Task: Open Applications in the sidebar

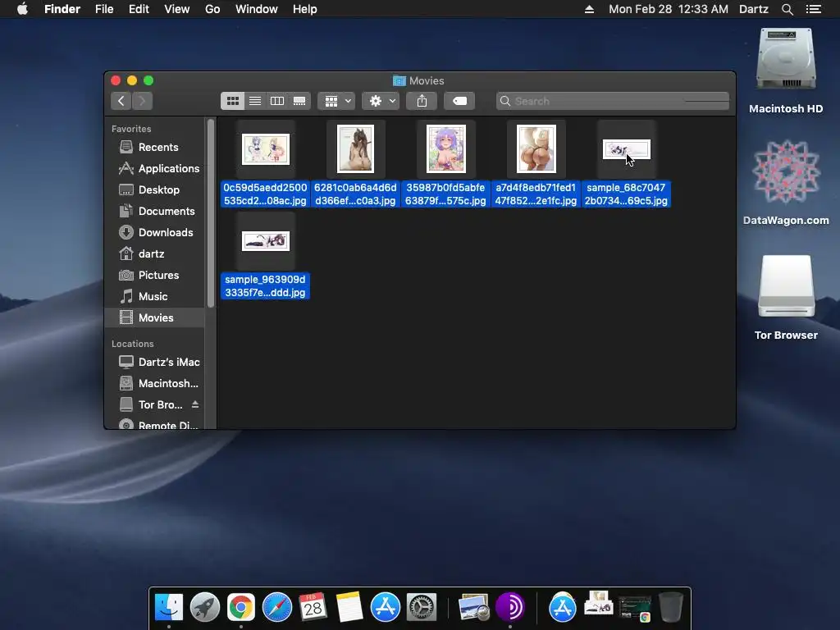Action: [x=155, y=168]
